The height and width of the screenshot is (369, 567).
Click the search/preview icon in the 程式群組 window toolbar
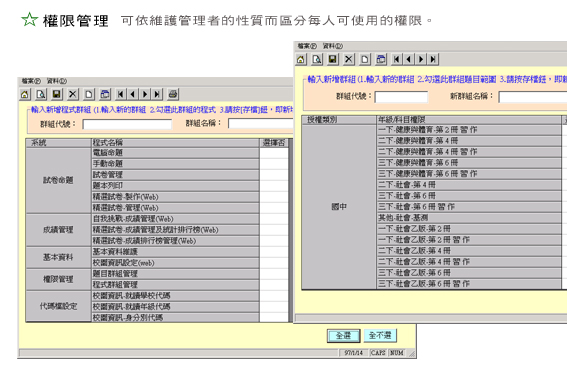pos(41,95)
